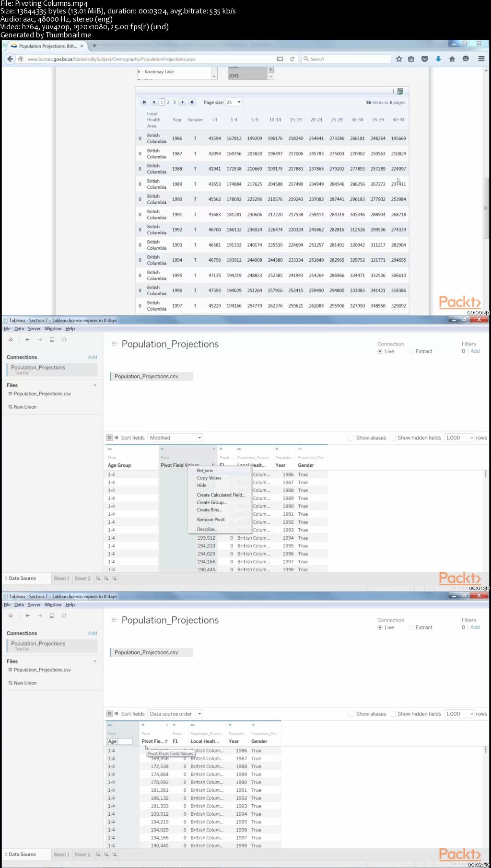Screen dimensions: 491x868
Task: Save page to Pocket in Firefox
Action: tap(424, 59)
